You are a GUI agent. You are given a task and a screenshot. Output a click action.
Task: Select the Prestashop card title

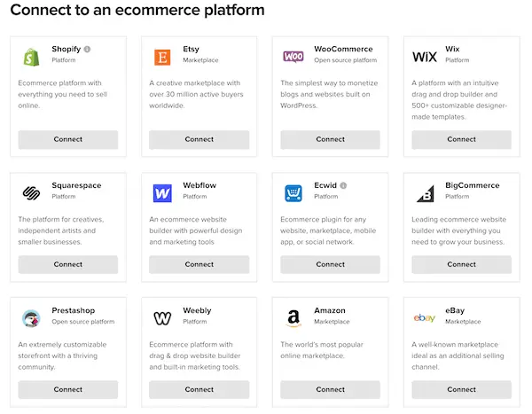(x=74, y=310)
